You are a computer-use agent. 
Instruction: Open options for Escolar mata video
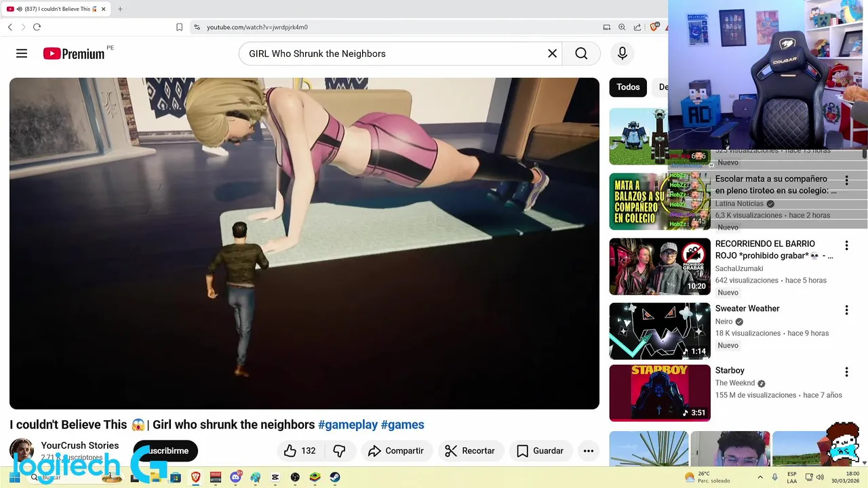click(x=846, y=181)
